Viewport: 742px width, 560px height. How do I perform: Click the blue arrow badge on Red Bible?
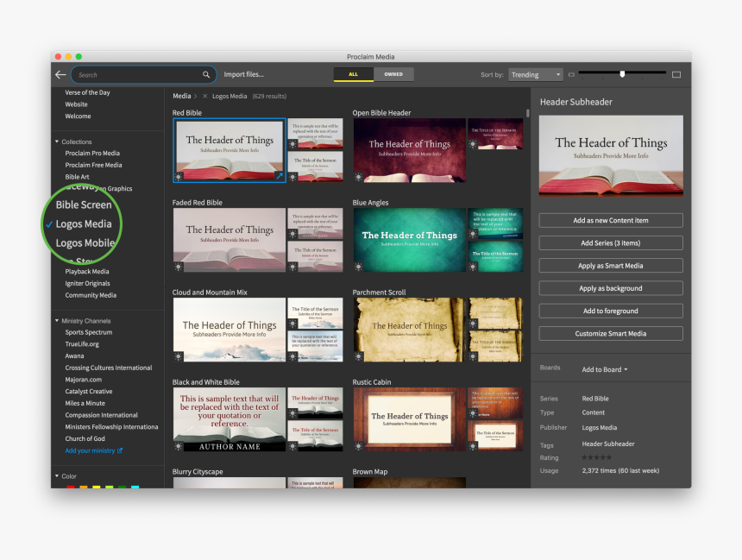pos(279,175)
